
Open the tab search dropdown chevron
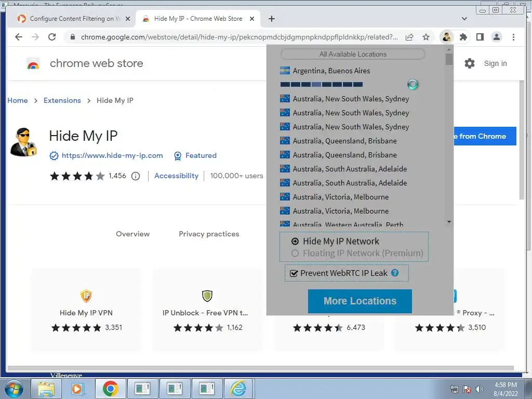point(464,19)
